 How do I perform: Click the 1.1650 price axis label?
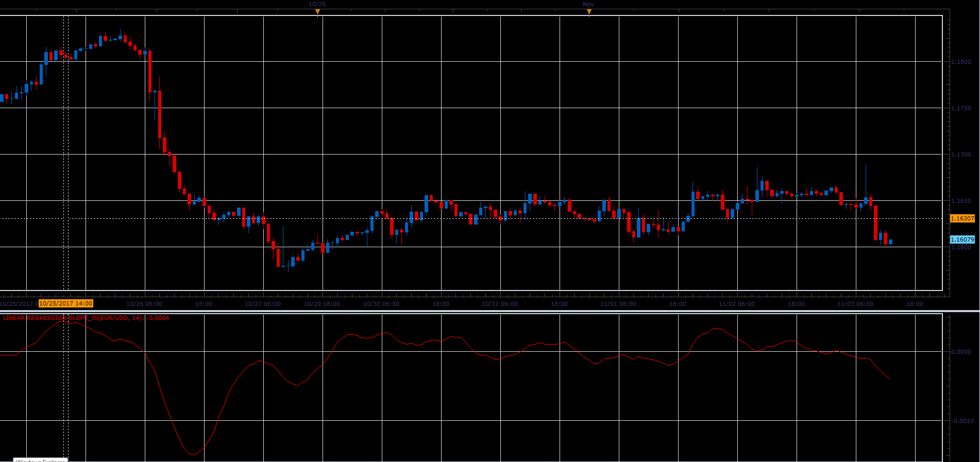961,201
